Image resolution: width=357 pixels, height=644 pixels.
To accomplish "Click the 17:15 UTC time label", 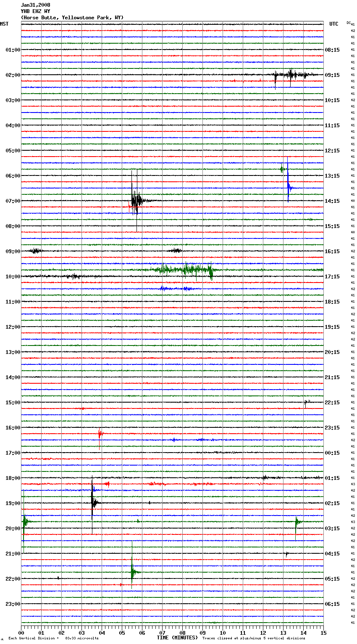I will pyautogui.click(x=332, y=277).
